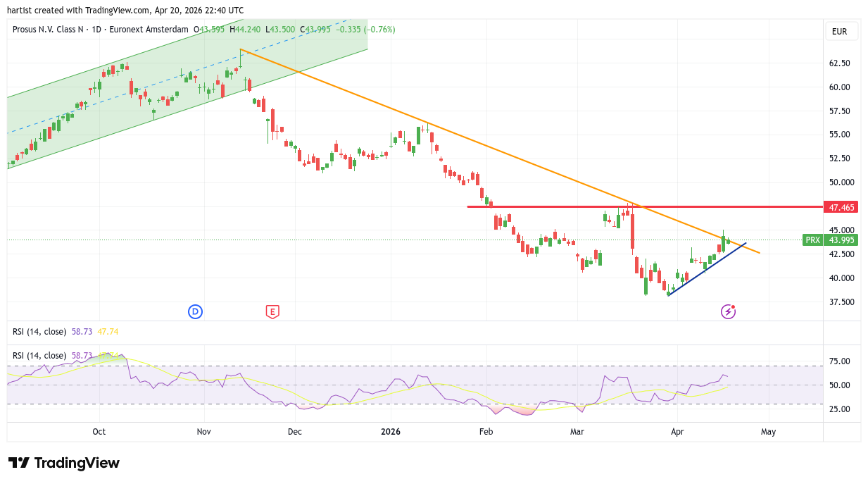
Task: Click the blue dividend 'D' marker
Action: (x=195, y=311)
